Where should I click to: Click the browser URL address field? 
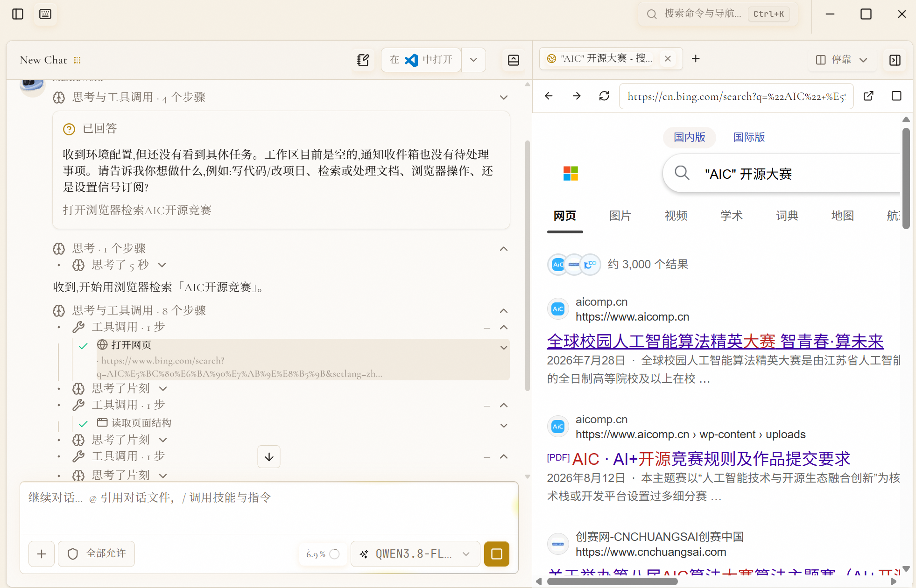[x=736, y=96]
